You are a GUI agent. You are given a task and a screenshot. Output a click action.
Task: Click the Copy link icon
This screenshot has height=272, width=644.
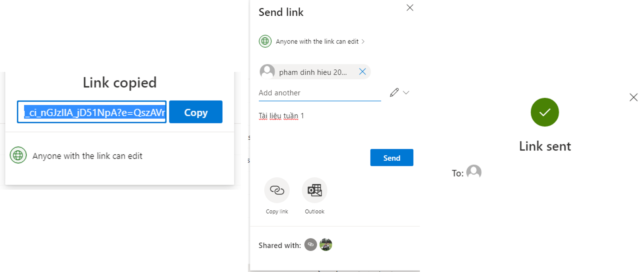pos(277,190)
